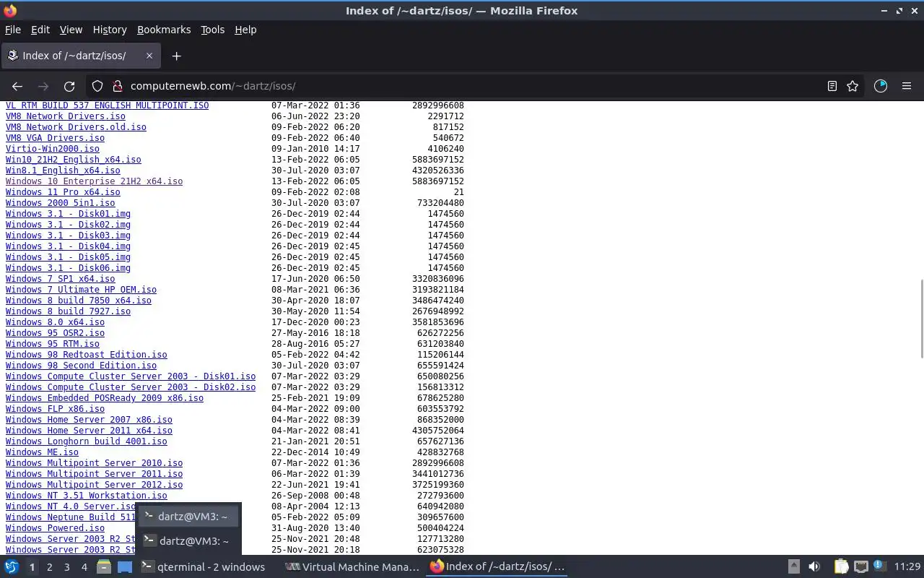This screenshot has height=578, width=924.
Task: Reload the current page
Action: [69, 86]
